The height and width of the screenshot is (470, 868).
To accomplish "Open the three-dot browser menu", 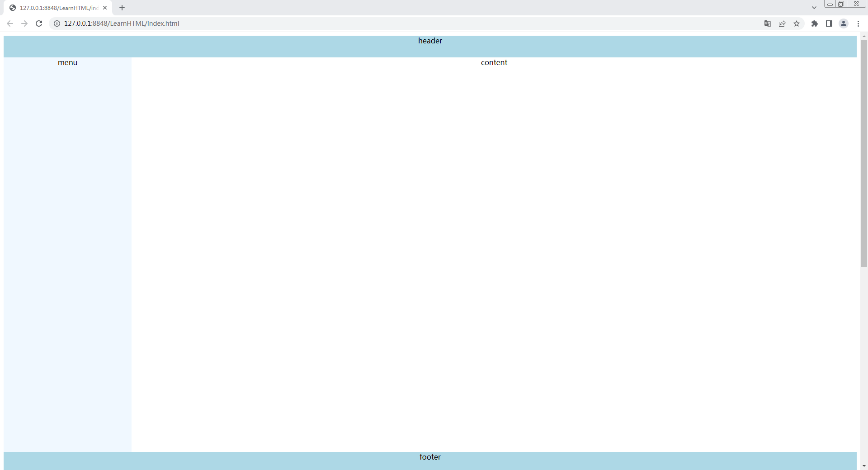I will (858, 23).
